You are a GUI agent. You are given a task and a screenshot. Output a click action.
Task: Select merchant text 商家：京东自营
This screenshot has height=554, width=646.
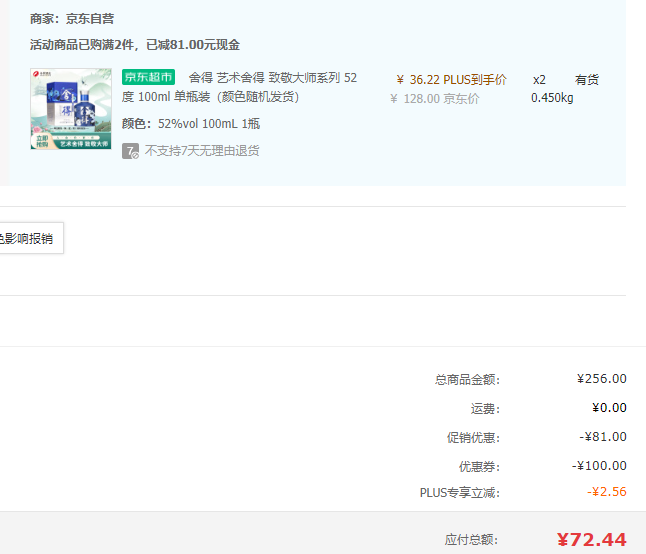pos(72,19)
